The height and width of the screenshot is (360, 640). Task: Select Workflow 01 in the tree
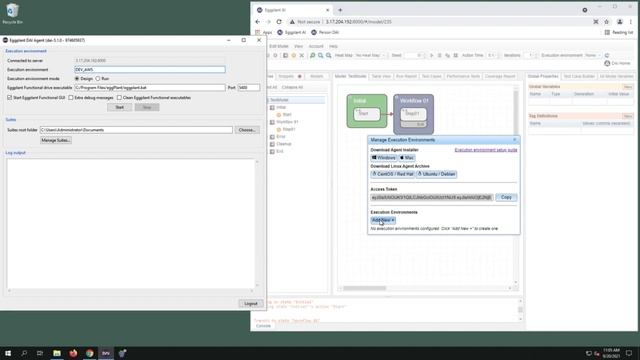coord(287,122)
